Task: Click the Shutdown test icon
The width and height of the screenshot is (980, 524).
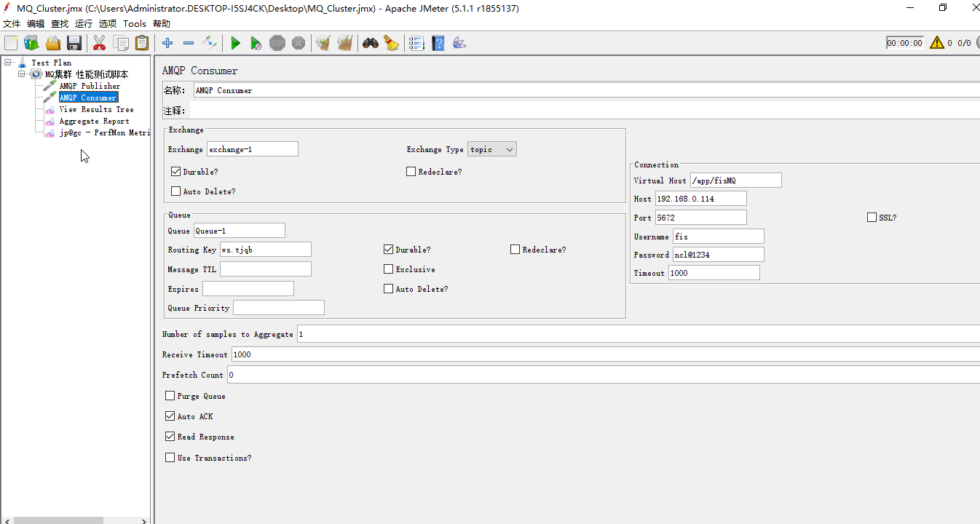Action: pos(299,43)
